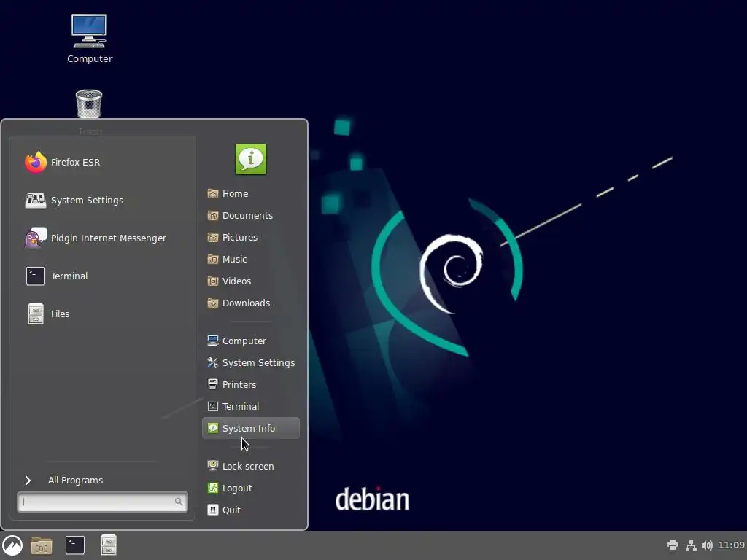Open the Documents folder
Image resolution: width=747 pixels, height=560 pixels.
[251, 216]
